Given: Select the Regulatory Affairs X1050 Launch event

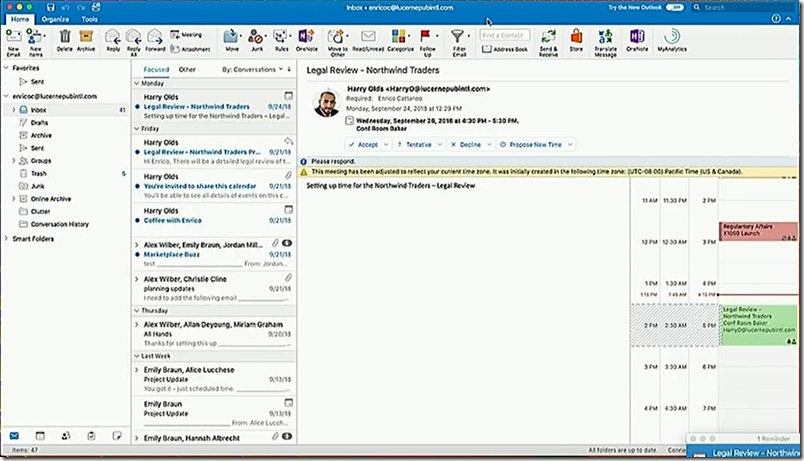Looking at the screenshot, I should [x=758, y=231].
